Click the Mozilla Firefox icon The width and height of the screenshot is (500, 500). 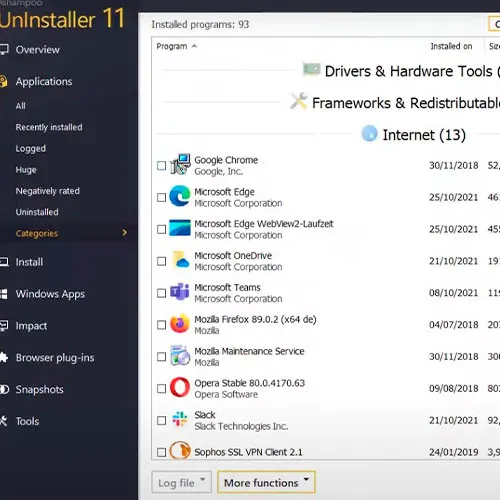[180, 324]
